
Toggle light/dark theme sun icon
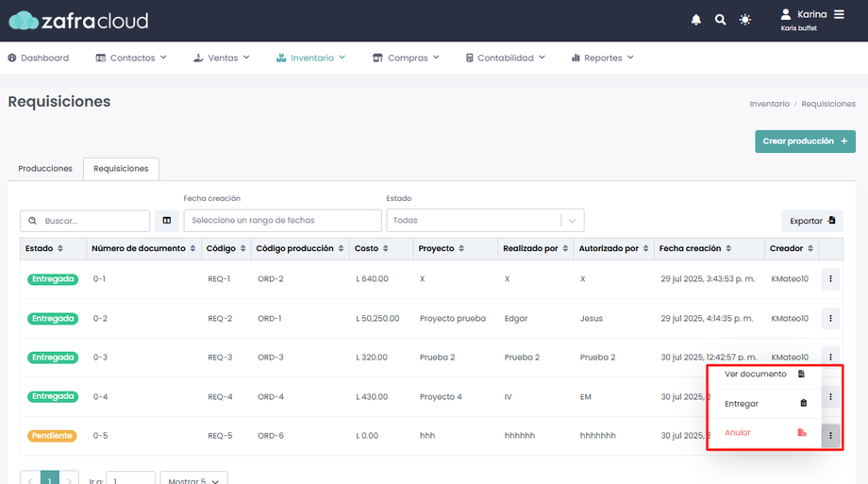coord(745,20)
